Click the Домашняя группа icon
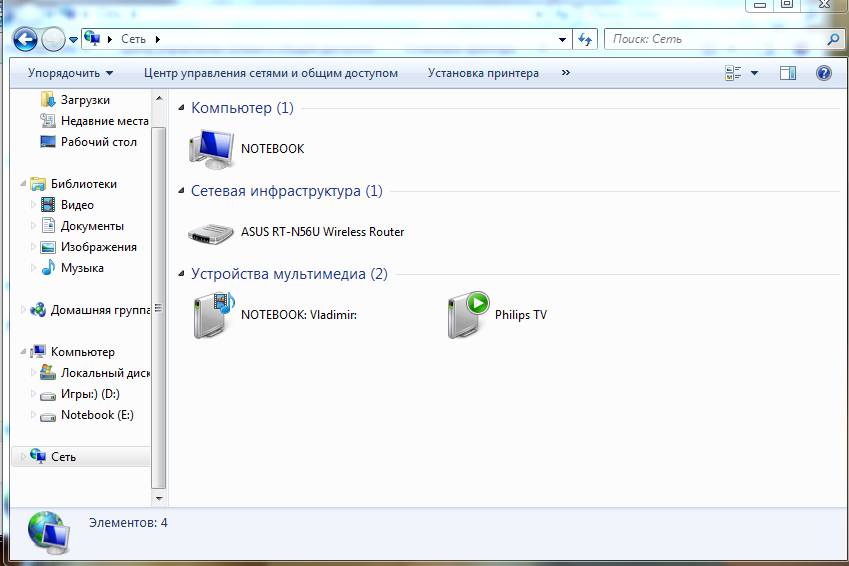The height and width of the screenshot is (566, 849). pyautogui.click(x=38, y=310)
